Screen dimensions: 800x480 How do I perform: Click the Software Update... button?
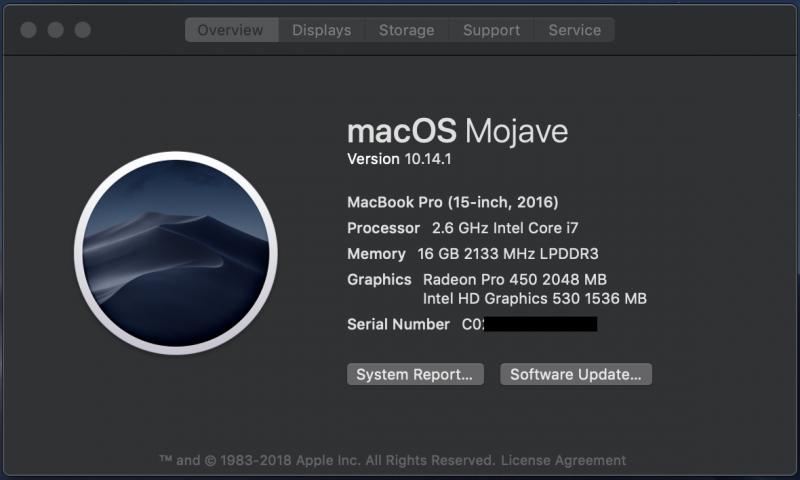click(x=576, y=374)
